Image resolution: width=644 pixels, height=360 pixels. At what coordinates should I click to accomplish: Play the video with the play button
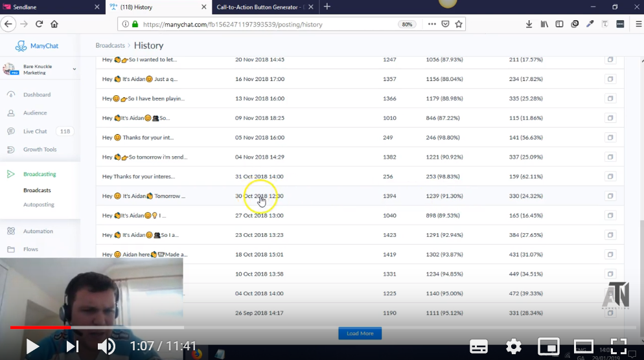pos(32,346)
